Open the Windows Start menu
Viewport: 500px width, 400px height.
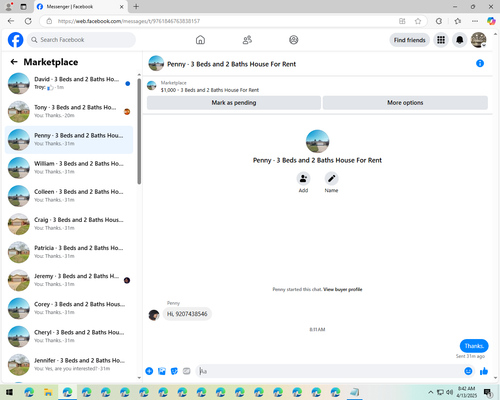(9, 392)
